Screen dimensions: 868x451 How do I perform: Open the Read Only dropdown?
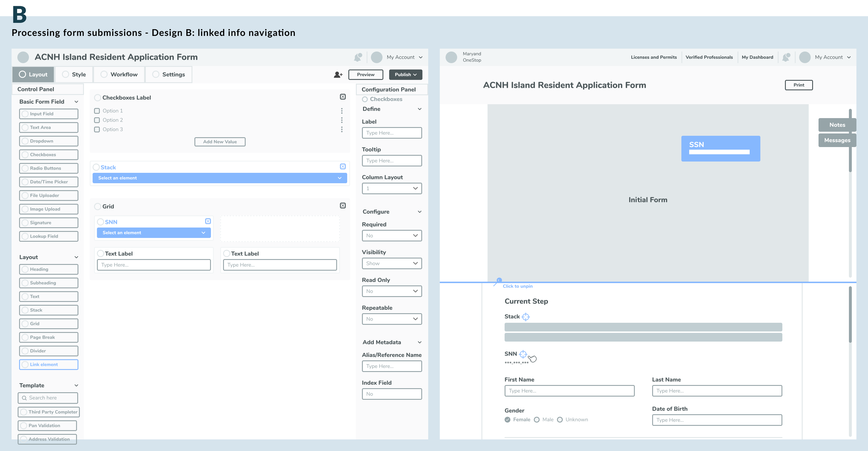coord(392,291)
